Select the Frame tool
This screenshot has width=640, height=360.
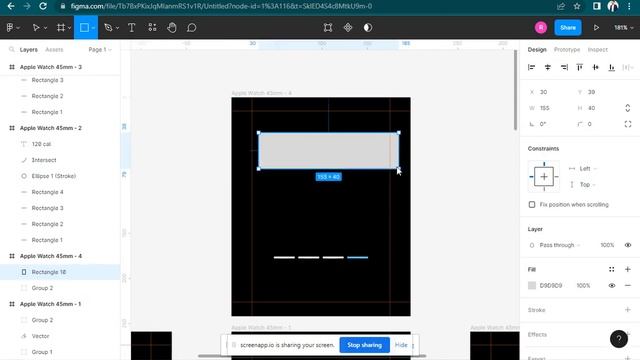(x=61, y=27)
